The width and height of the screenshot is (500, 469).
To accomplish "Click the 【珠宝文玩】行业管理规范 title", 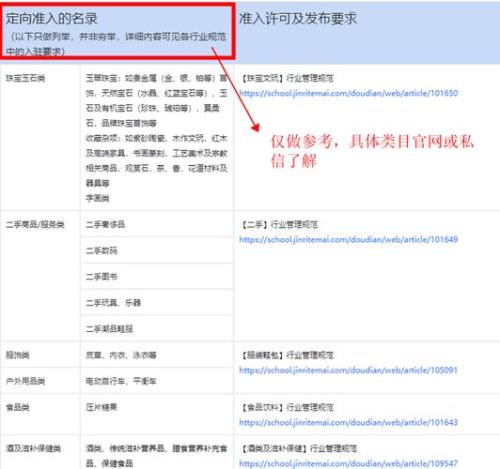I will [x=287, y=78].
